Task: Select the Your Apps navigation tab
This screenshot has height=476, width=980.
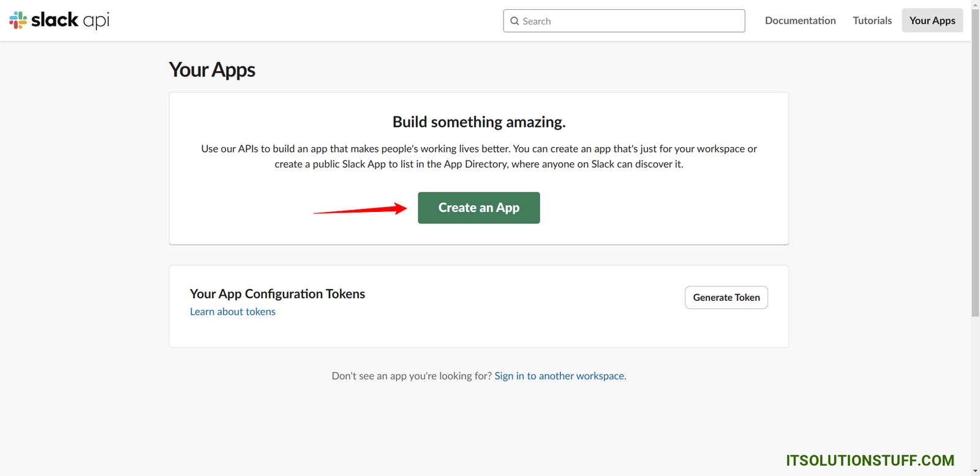Action: 932,21
